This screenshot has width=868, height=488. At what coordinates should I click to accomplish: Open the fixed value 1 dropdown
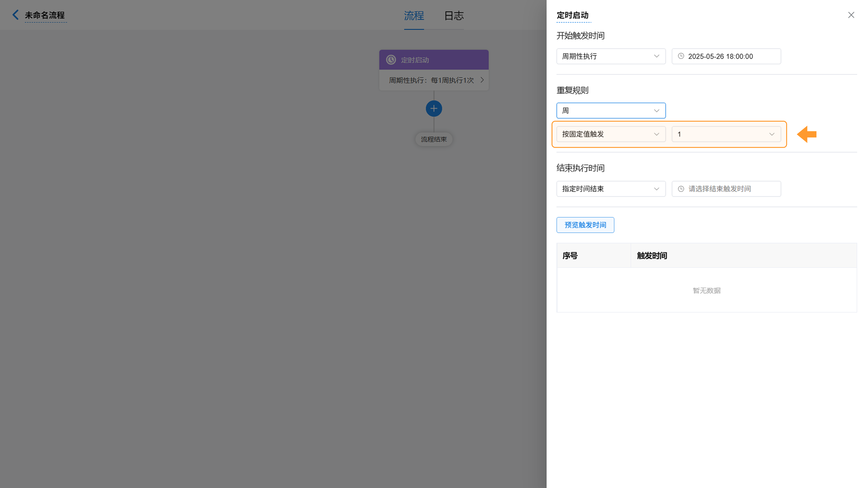(x=726, y=134)
